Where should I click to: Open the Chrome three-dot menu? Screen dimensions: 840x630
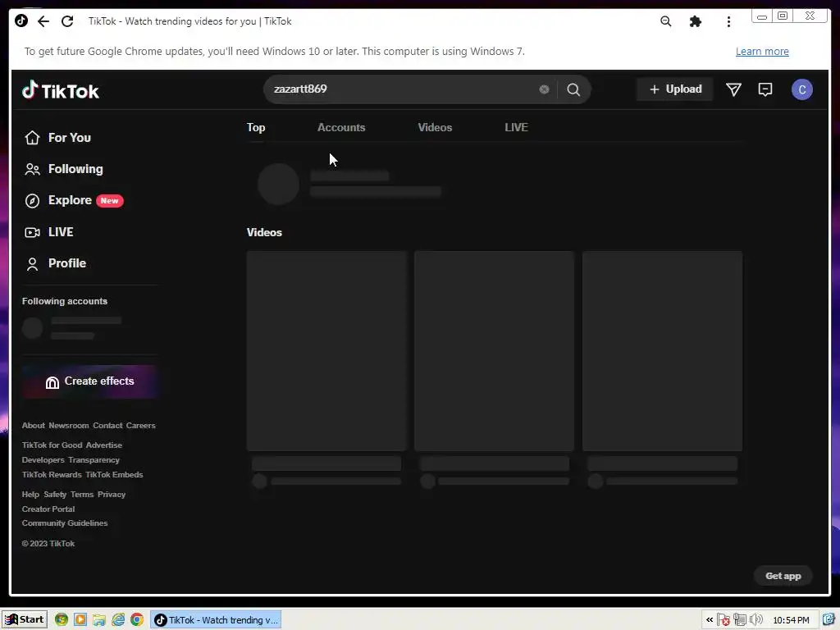728,21
